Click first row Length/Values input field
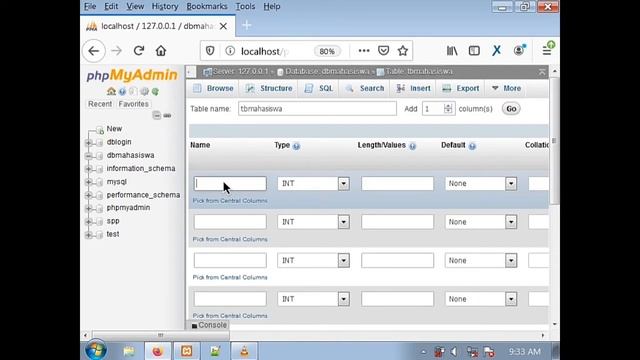 (x=397, y=184)
